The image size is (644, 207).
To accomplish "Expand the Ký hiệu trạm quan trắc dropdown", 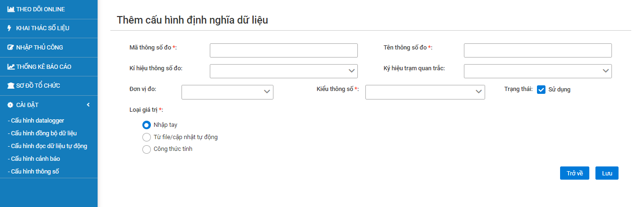I will coord(537,71).
